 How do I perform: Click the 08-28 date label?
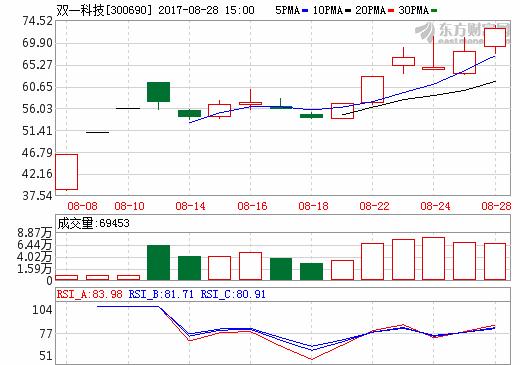[x=496, y=206]
